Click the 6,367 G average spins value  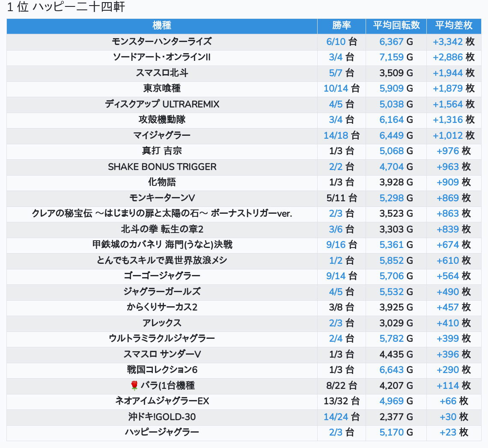pyautogui.click(x=396, y=42)
